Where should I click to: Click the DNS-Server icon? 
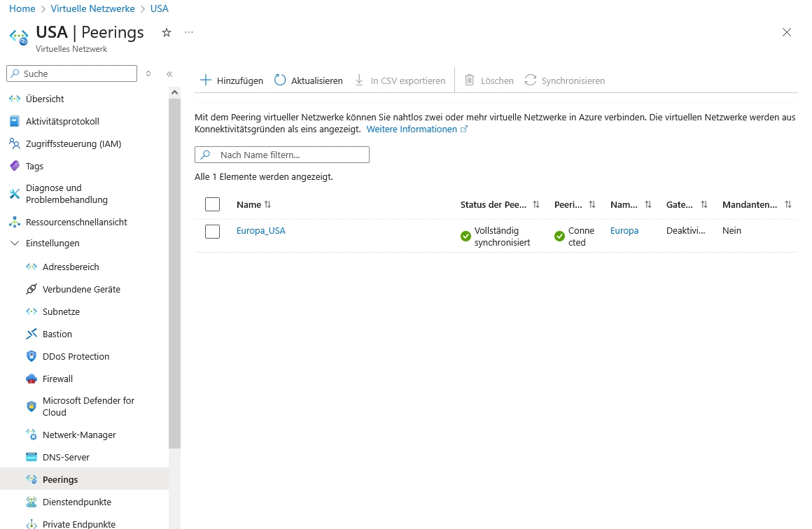[31, 458]
